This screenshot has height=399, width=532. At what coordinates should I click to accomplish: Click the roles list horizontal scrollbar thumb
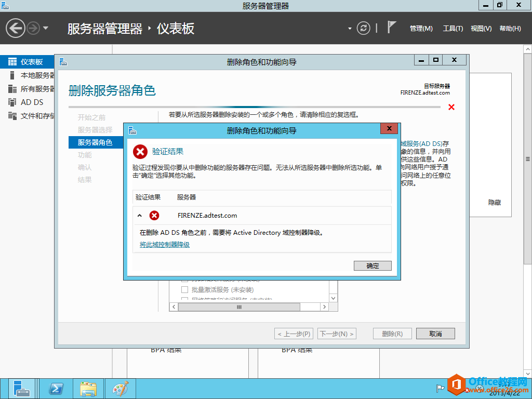(x=239, y=307)
